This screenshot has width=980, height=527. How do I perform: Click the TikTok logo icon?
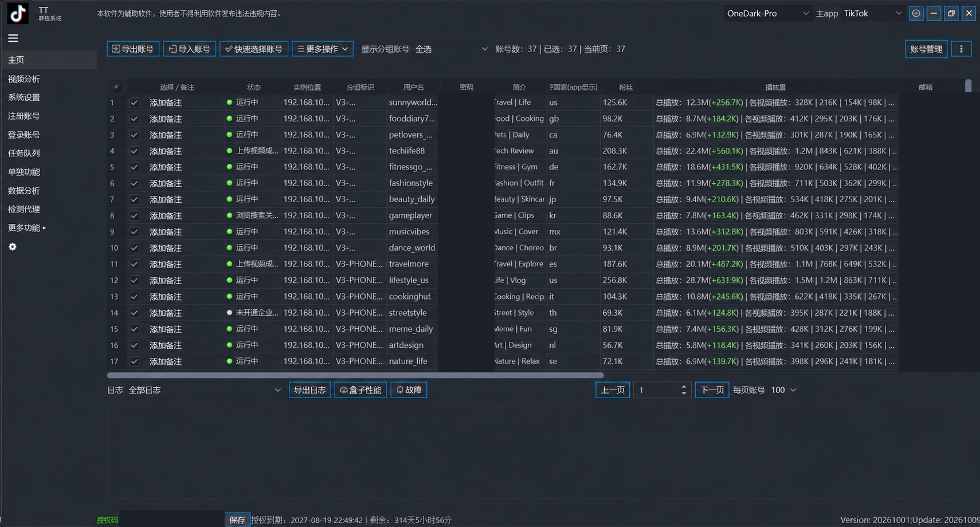pos(18,13)
